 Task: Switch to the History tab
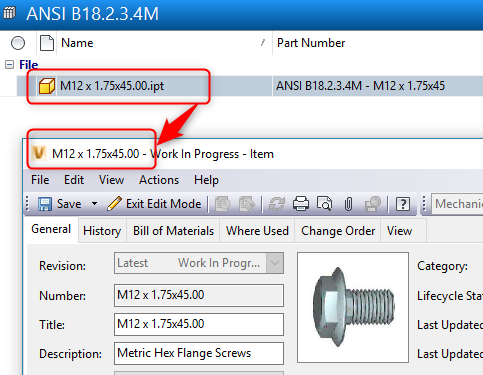pos(102,231)
